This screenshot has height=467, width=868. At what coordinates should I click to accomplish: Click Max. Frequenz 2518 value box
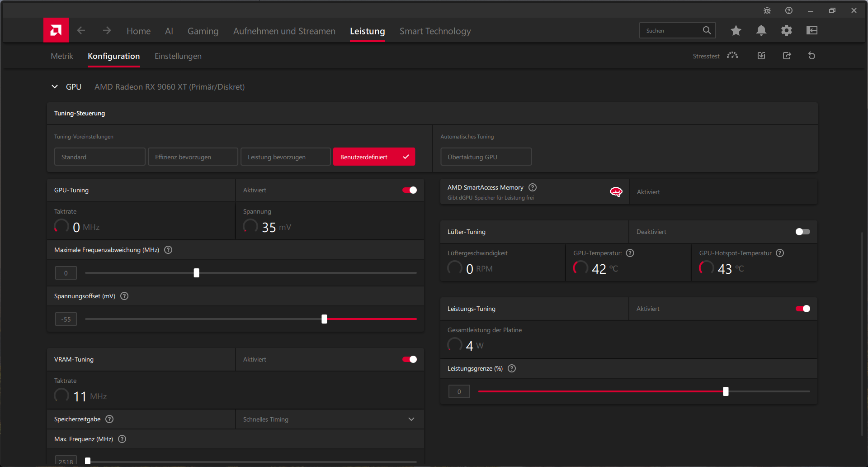tap(66, 461)
